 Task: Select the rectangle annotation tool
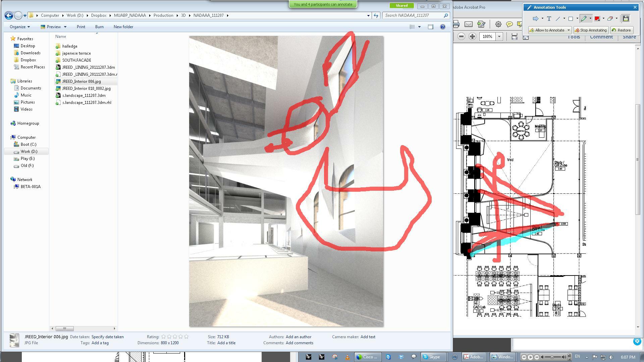[x=571, y=19]
